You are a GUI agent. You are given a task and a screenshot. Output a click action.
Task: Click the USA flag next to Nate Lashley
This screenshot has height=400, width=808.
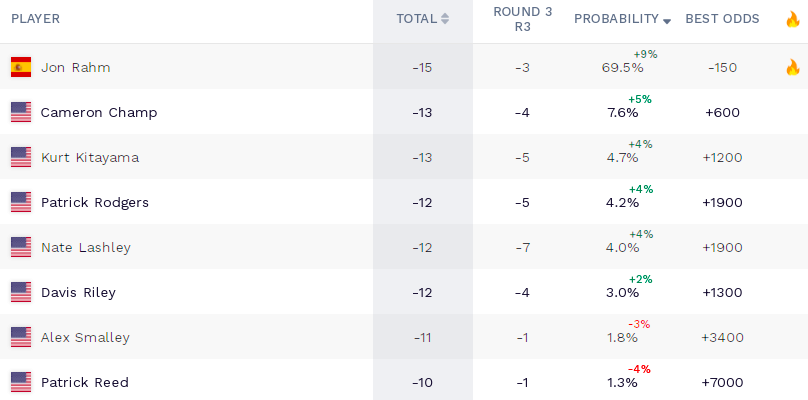pos(21,247)
